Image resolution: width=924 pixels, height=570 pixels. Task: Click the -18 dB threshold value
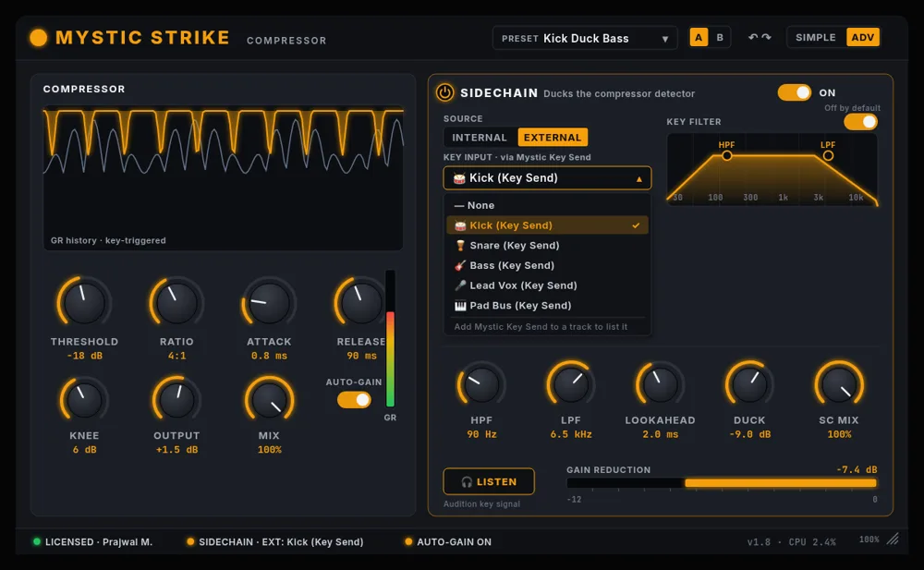coord(84,356)
